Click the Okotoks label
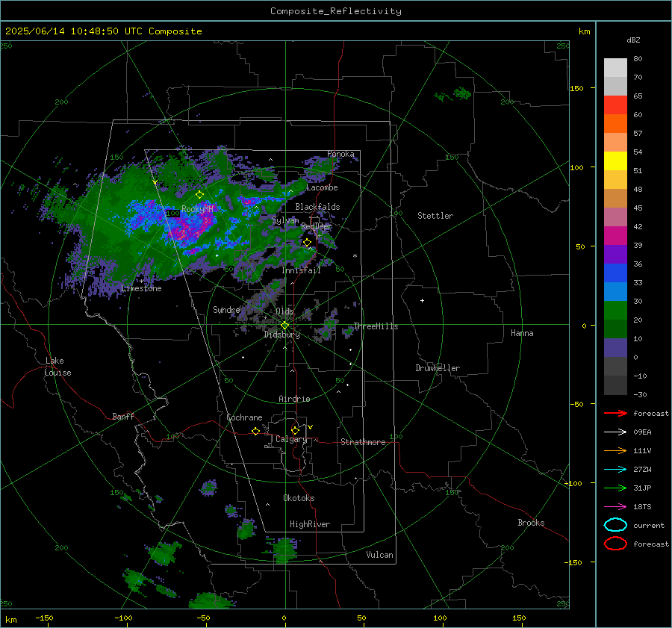672x628 pixels. [x=299, y=498]
